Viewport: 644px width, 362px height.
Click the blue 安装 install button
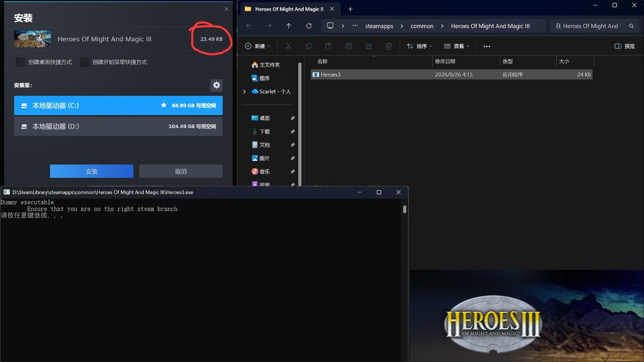(x=92, y=171)
